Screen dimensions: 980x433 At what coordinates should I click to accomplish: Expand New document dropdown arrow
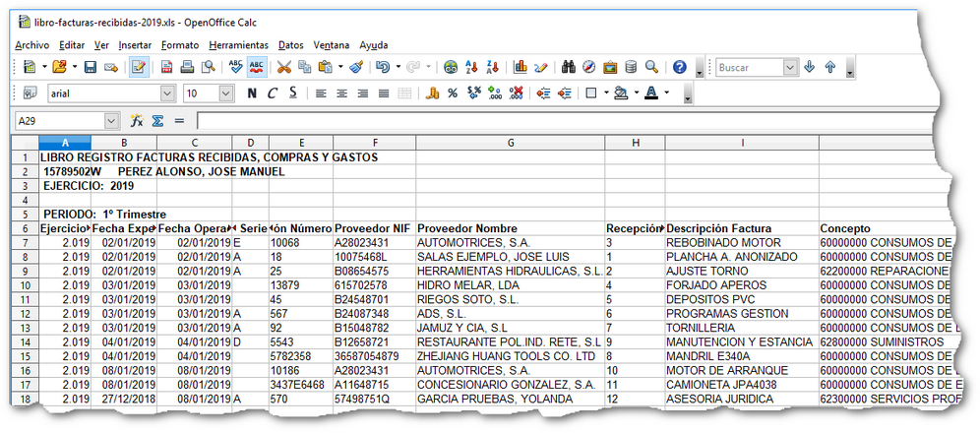44,67
